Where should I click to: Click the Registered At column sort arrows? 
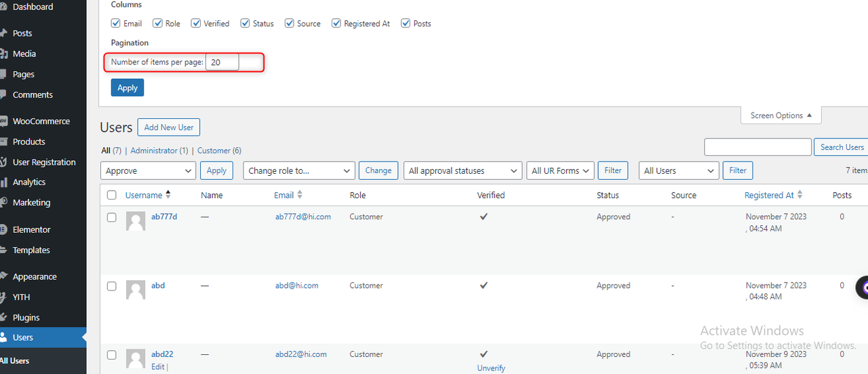click(800, 195)
